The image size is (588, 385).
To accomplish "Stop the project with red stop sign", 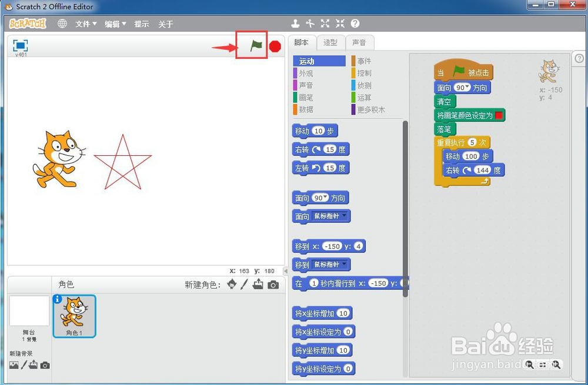I will click(275, 46).
